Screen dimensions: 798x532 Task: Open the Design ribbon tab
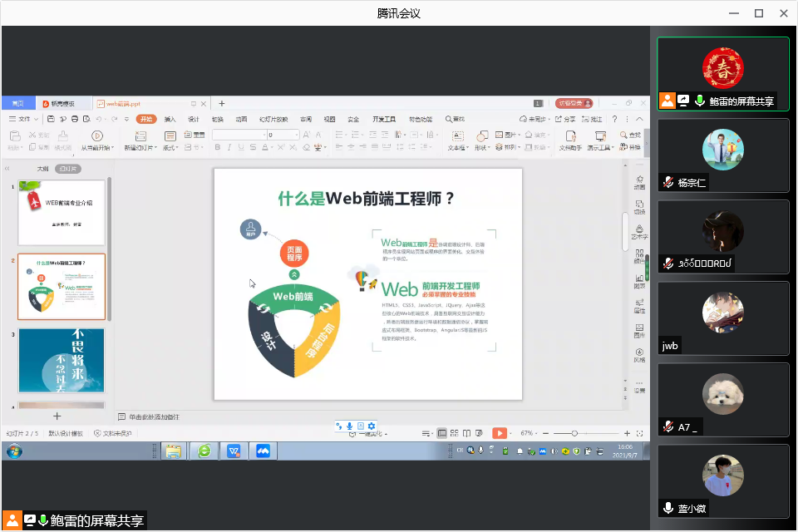[193, 120]
